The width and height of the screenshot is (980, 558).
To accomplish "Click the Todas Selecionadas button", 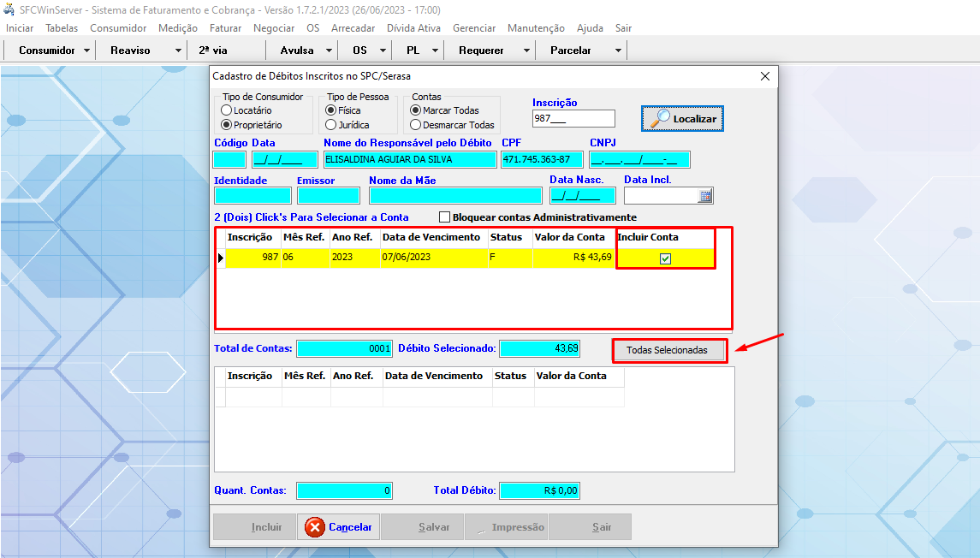I will [667, 350].
